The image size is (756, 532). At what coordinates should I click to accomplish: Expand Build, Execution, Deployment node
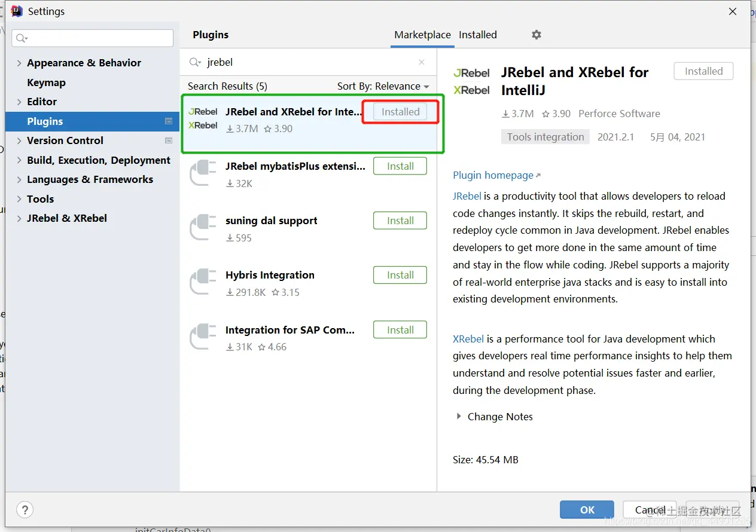pyautogui.click(x=19, y=160)
